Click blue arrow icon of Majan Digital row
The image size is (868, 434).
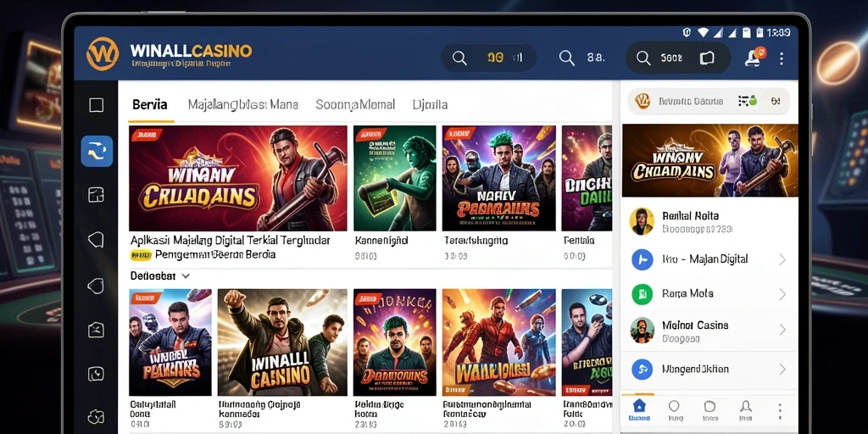[643, 259]
